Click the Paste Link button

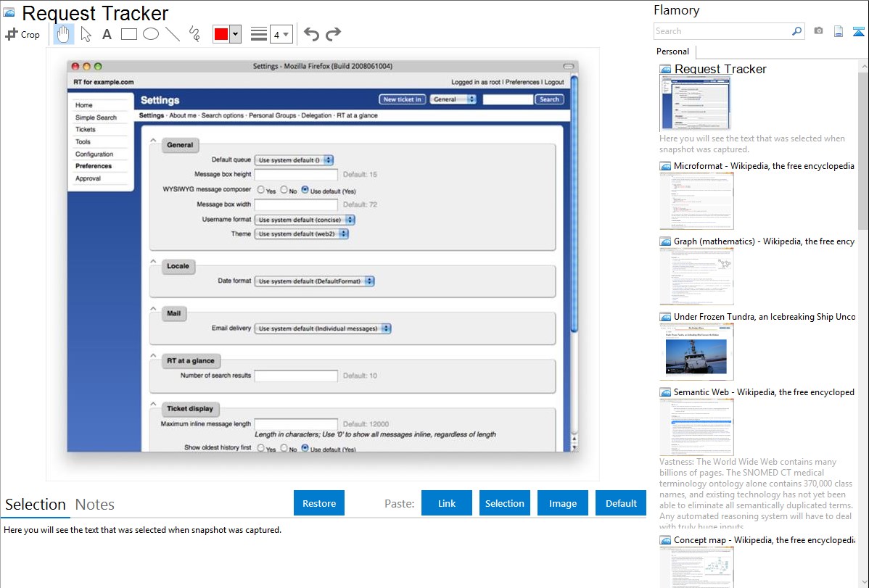pos(447,503)
